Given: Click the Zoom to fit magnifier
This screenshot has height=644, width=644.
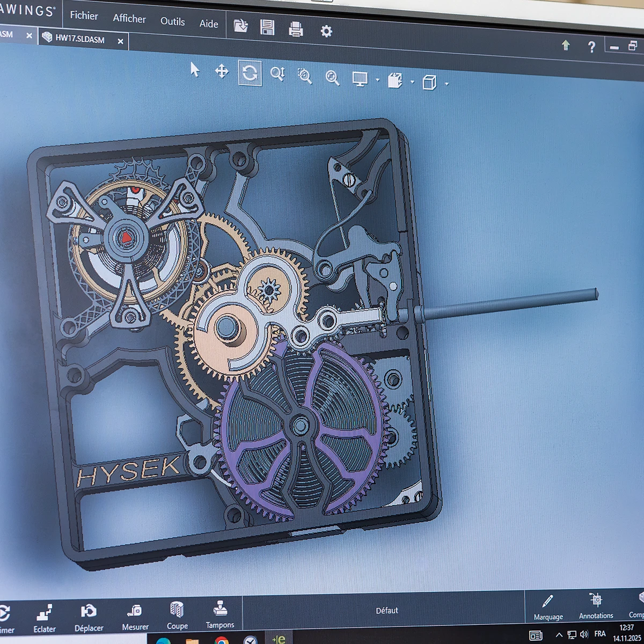Looking at the screenshot, I should [332, 78].
